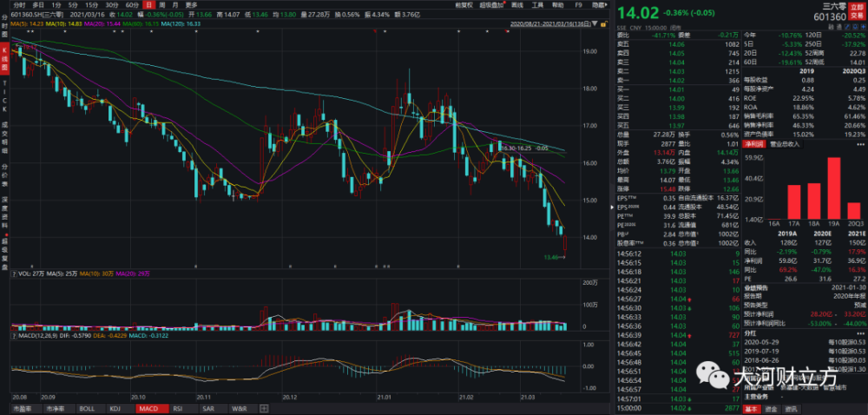Switch to the 资讯 news tab
Image resolution: width=868 pixels, height=415 pixels.
click(791, 410)
